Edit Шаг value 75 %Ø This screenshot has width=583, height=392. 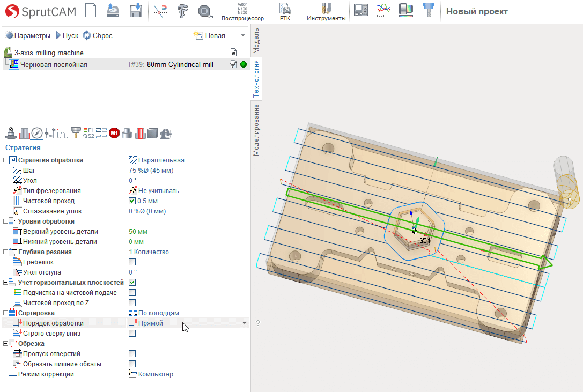coord(151,171)
